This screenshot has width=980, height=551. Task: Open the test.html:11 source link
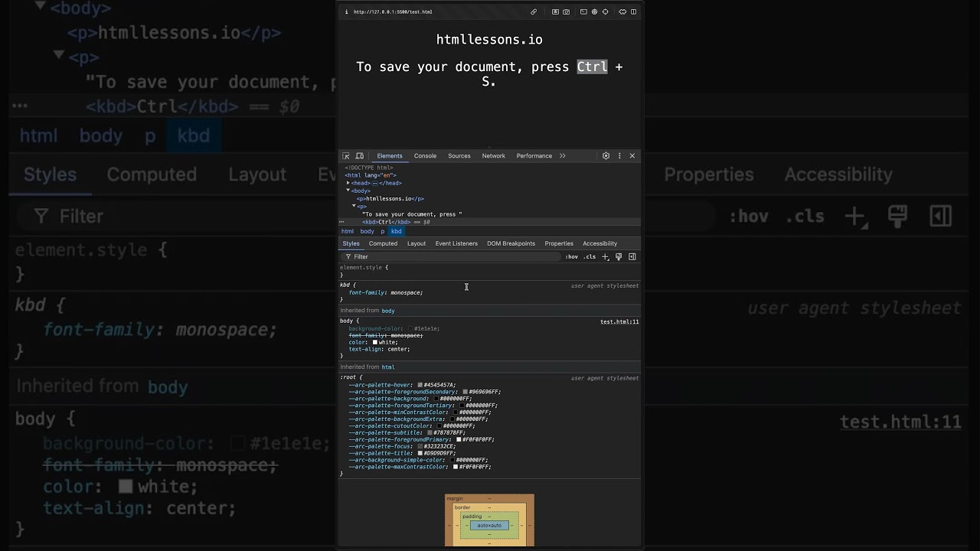619,322
